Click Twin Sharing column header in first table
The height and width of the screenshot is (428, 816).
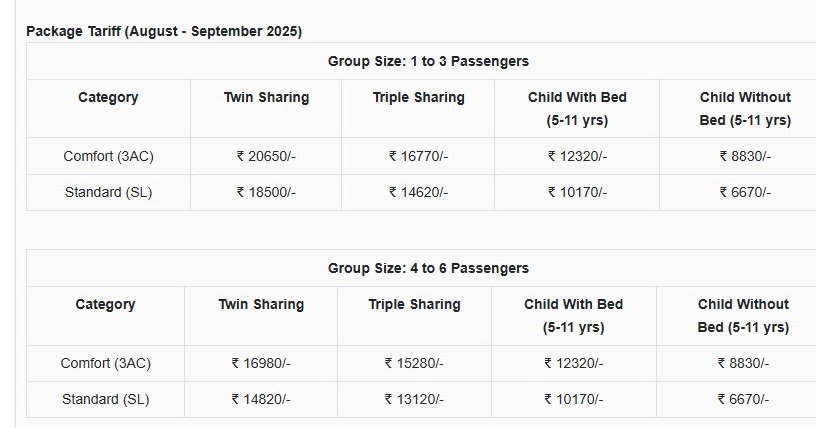[266, 97]
